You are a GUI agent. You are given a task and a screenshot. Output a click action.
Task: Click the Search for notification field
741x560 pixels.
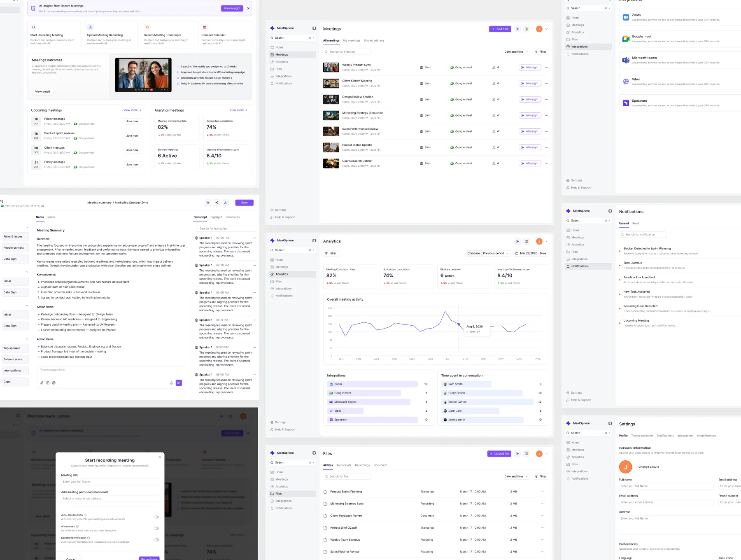click(x=643, y=235)
